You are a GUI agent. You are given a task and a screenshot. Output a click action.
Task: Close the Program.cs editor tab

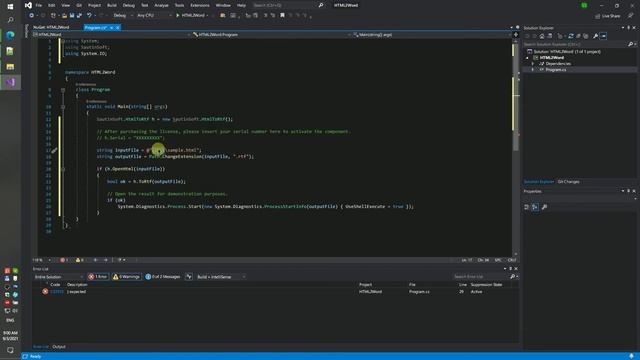pyautogui.click(x=118, y=27)
